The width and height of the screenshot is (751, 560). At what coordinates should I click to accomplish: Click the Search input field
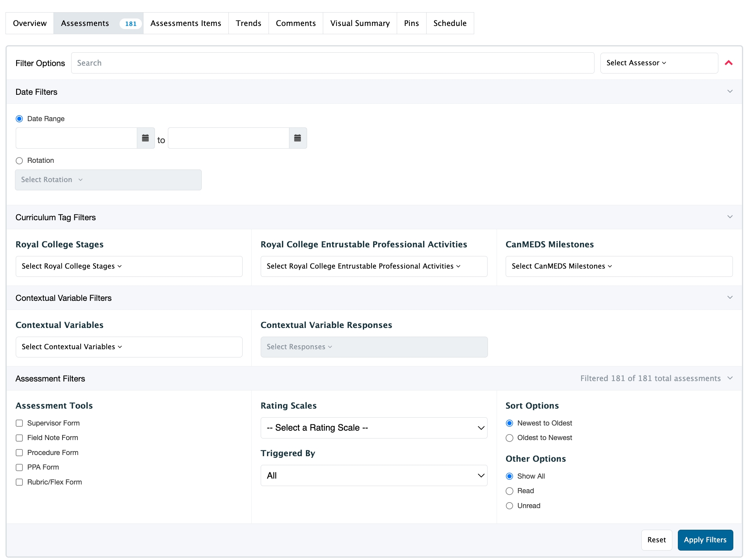(332, 63)
